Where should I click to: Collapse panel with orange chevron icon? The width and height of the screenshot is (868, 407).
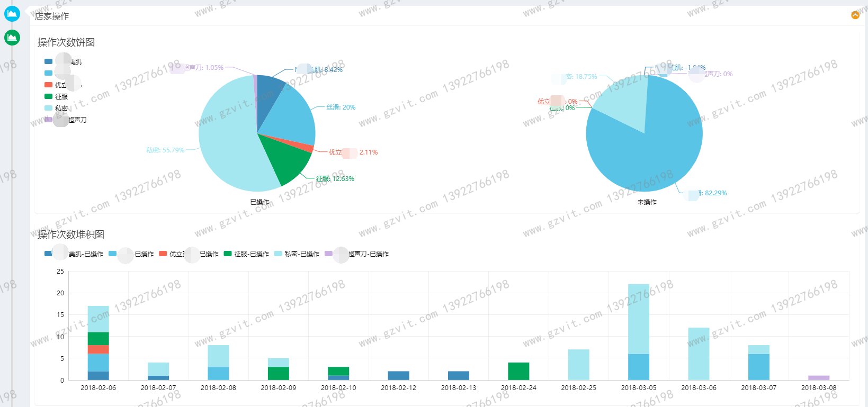[855, 15]
